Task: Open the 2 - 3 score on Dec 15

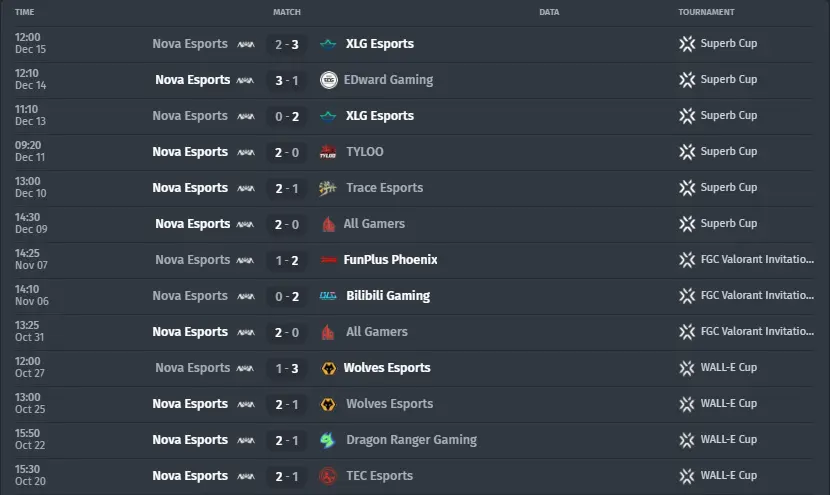Action: (286, 44)
